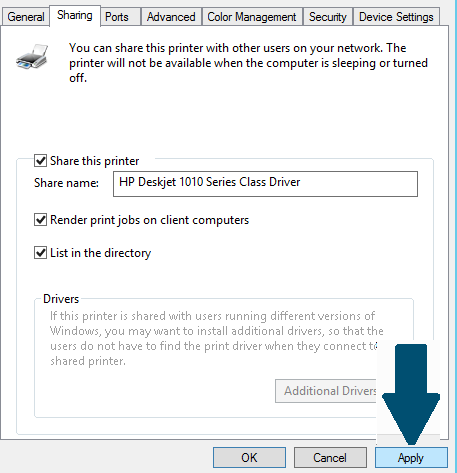Select the Sharing tab
Image resolution: width=457 pixels, height=473 pixels.
[x=75, y=15]
